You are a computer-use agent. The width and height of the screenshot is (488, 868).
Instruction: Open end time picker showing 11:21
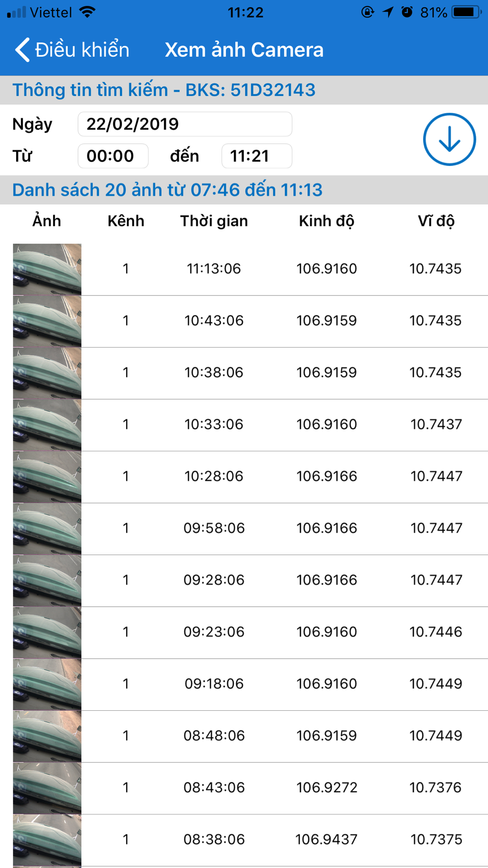click(256, 156)
